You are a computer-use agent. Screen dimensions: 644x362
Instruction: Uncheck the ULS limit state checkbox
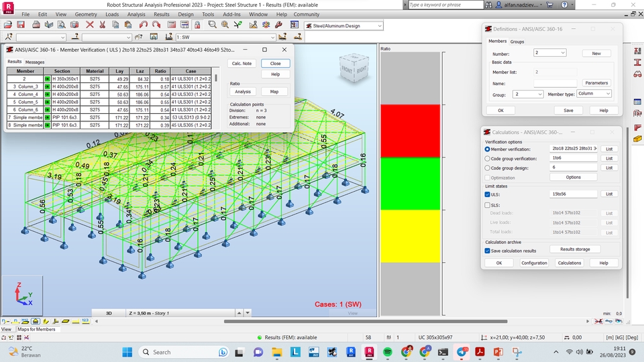coord(488,194)
